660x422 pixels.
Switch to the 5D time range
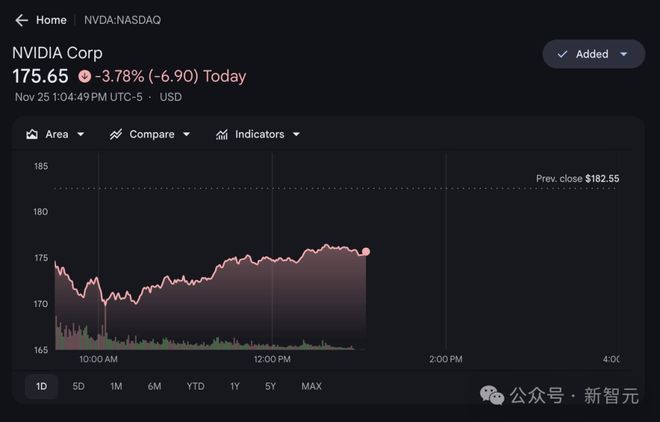click(79, 386)
